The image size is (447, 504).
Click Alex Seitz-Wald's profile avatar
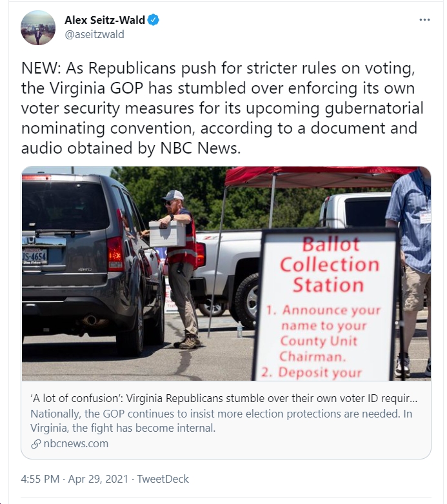pos(38,28)
